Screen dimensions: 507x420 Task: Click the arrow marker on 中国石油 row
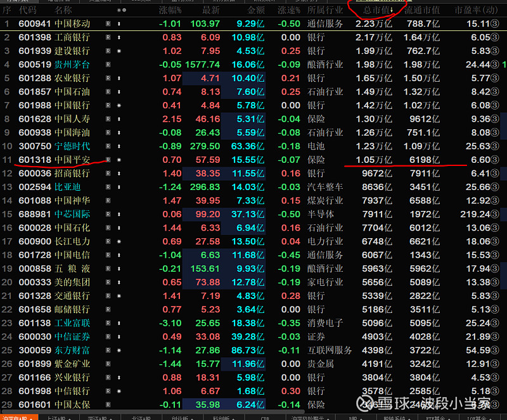point(119,92)
